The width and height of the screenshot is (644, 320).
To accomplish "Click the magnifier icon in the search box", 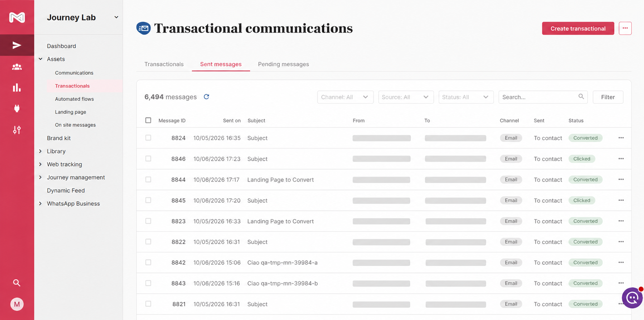I will pos(581,96).
